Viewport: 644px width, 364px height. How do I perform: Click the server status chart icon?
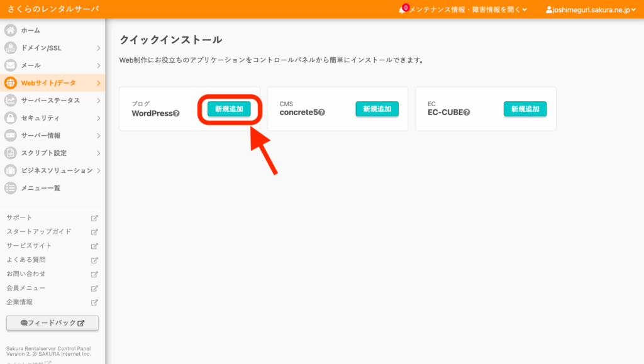click(x=10, y=101)
